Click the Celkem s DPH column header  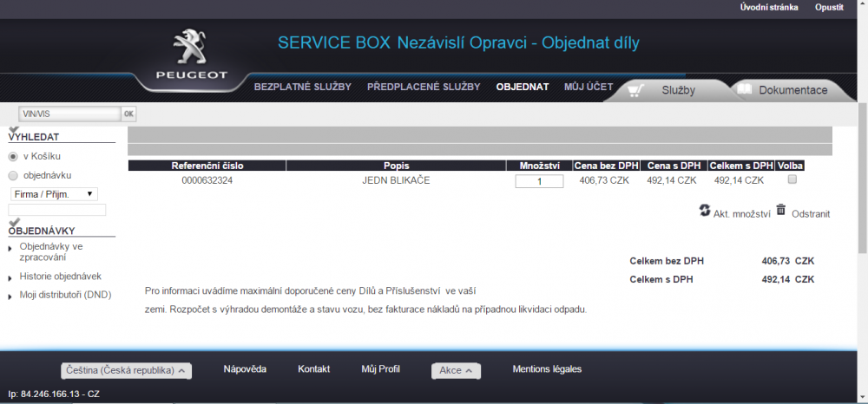tap(741, 166)
